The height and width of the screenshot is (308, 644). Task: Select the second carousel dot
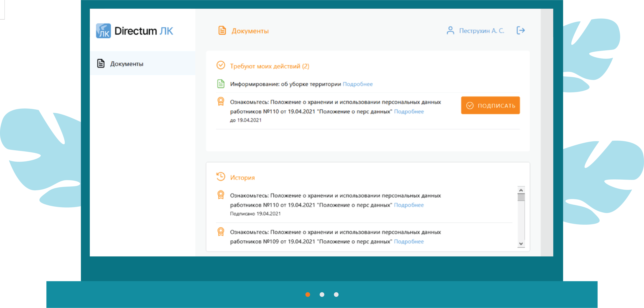[x=322, y=295]
